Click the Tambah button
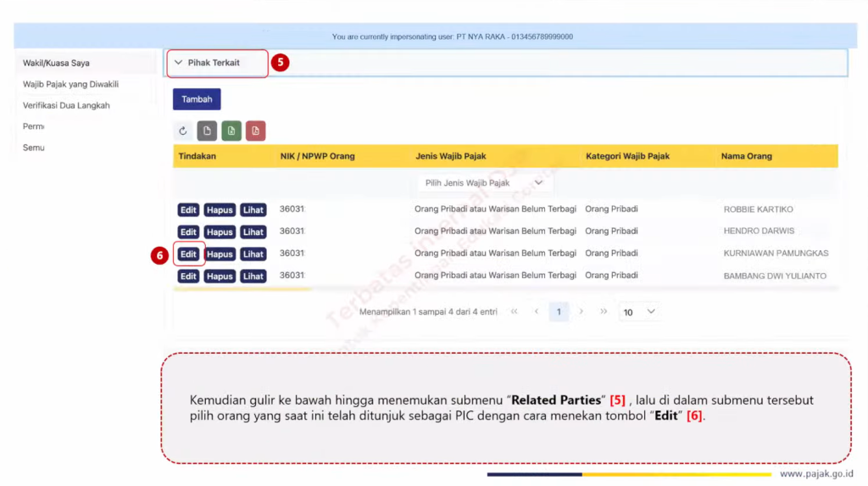This screenshot has height=486, width=868. [x=197, y=99]
